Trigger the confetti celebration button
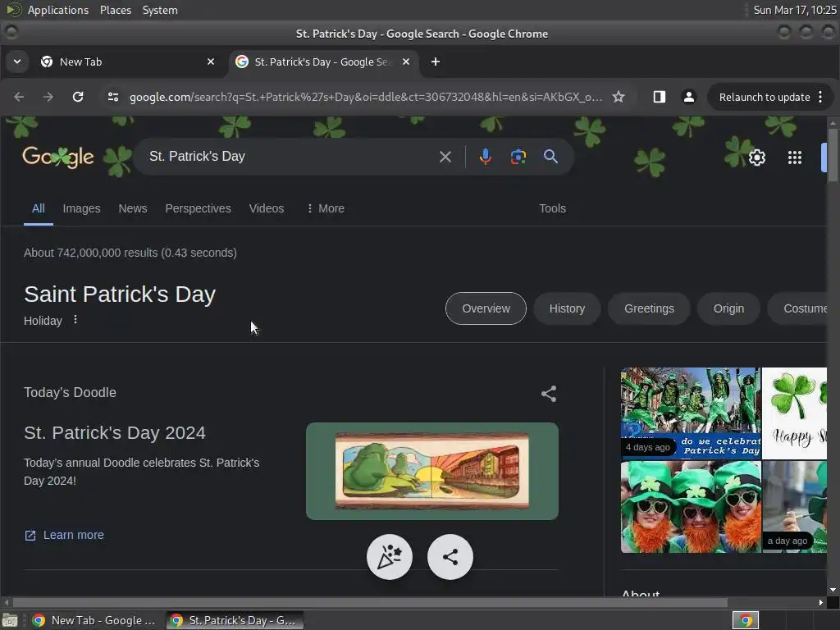 390,557
